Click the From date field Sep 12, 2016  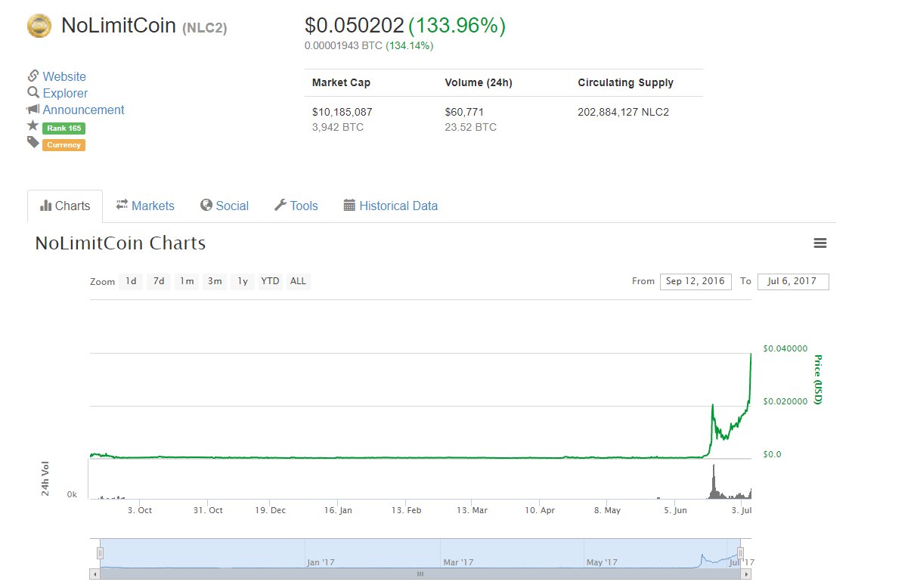pyautogui.click(x=696, y=281)
